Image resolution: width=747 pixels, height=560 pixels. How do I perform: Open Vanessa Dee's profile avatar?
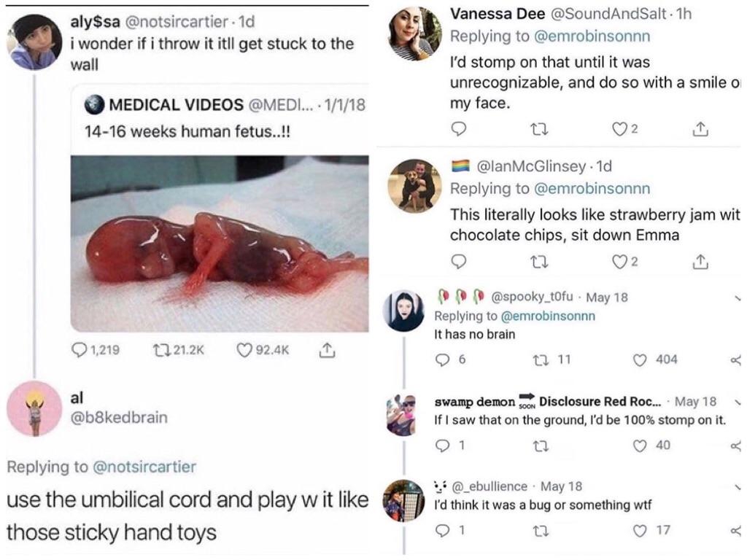[x=414, y=34]
